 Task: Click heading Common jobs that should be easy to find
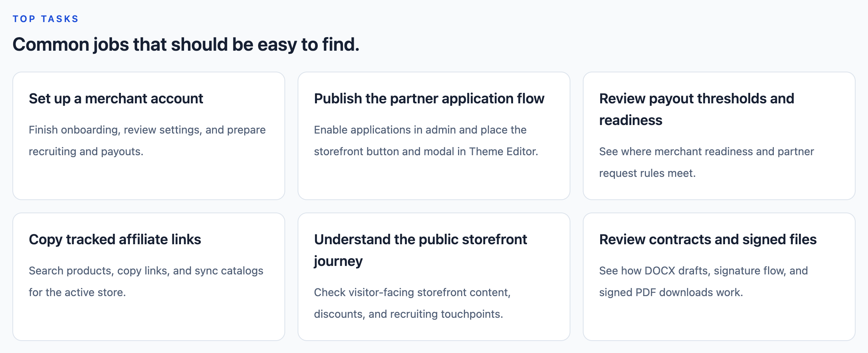[x=186, y=45]
